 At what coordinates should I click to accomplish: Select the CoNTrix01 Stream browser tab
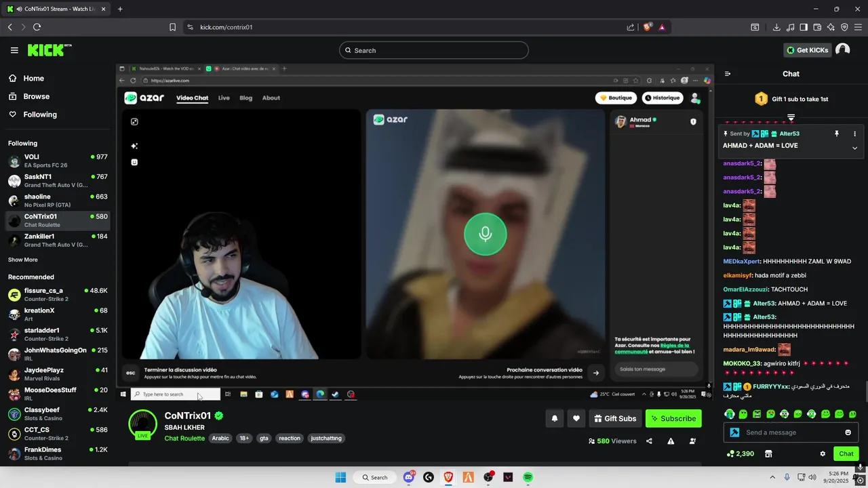tap(57, 9)
